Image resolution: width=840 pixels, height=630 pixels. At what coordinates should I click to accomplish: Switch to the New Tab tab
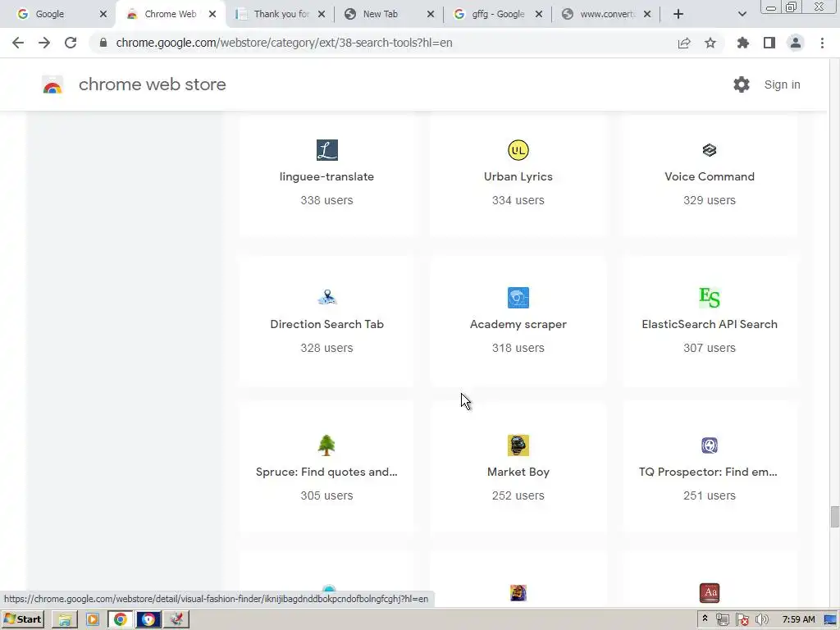[388, 14]
